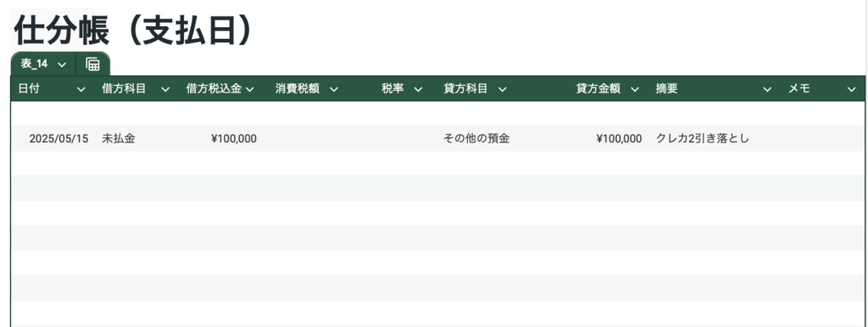Open the 表_14 table tab dropdown
Screen dimensions: 868x327
point(62,64)
